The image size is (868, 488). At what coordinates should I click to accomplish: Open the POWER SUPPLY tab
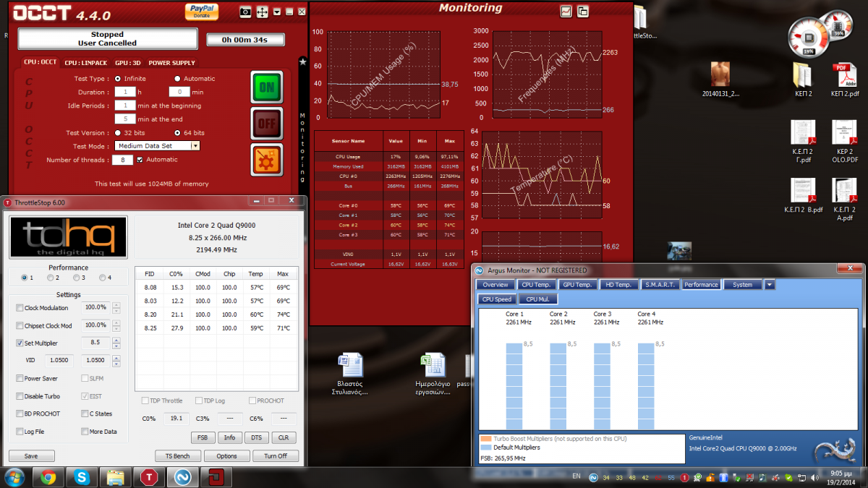171,63
